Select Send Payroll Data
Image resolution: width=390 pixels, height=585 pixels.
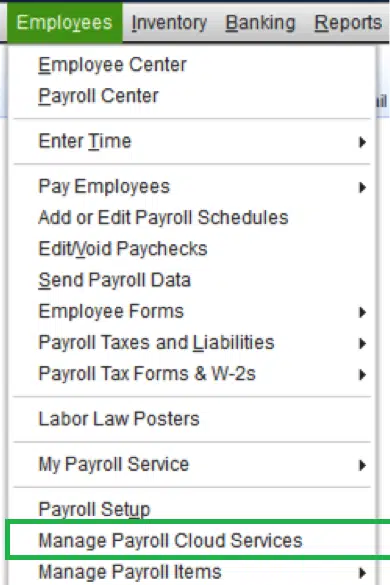tap(114, 280)
